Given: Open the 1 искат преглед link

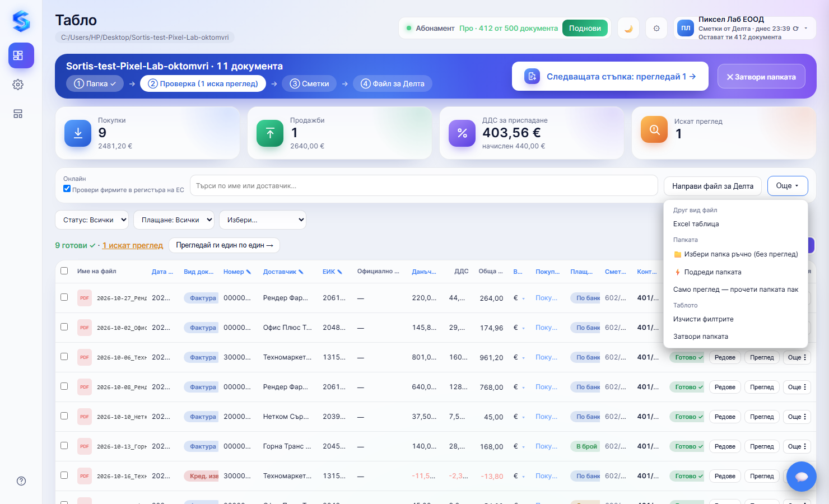Looking at the screenshot, I should point(133,245).
